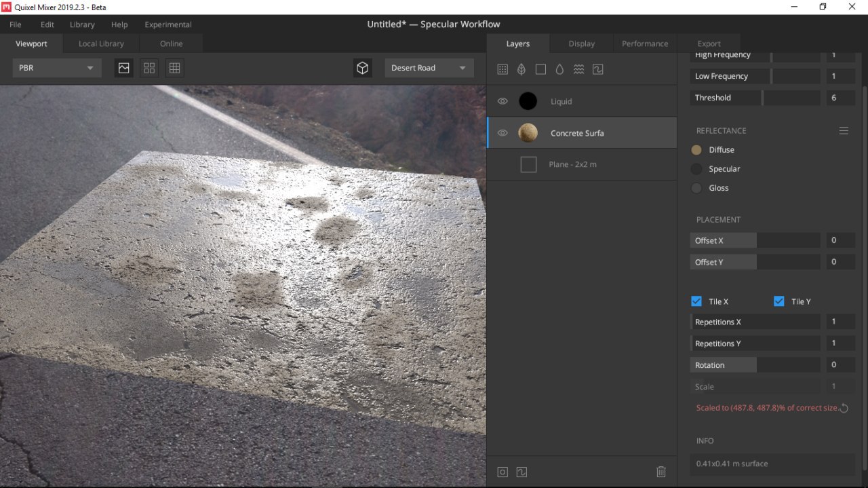Click the Threshold slider
Viewport: 868px width, 488px height.
coord(755,98)
